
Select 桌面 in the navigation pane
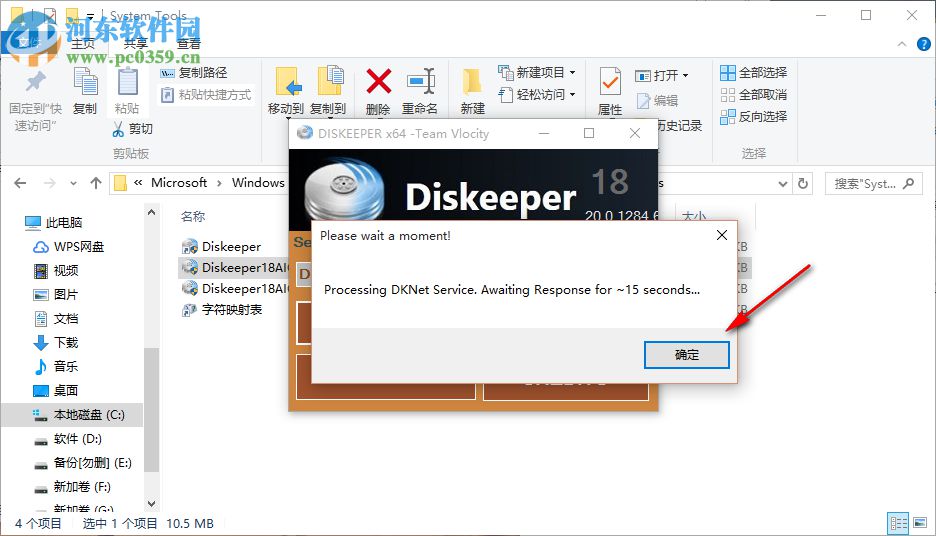click(x=56, y=390)
